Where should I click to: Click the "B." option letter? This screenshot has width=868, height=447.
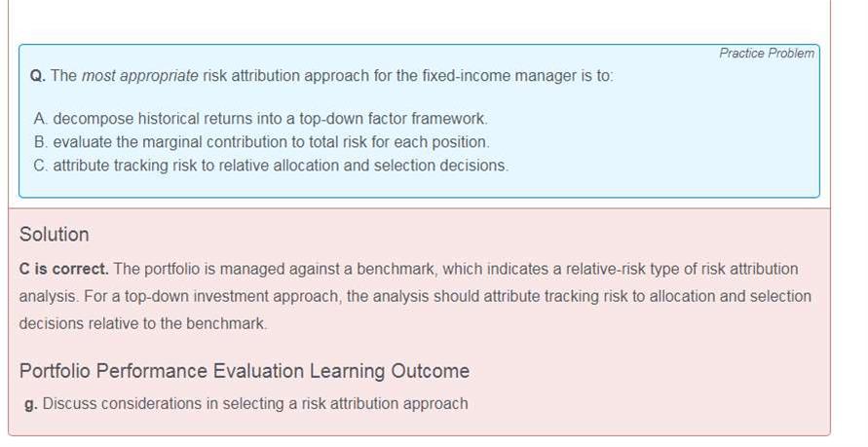click(x=40, y=141)
